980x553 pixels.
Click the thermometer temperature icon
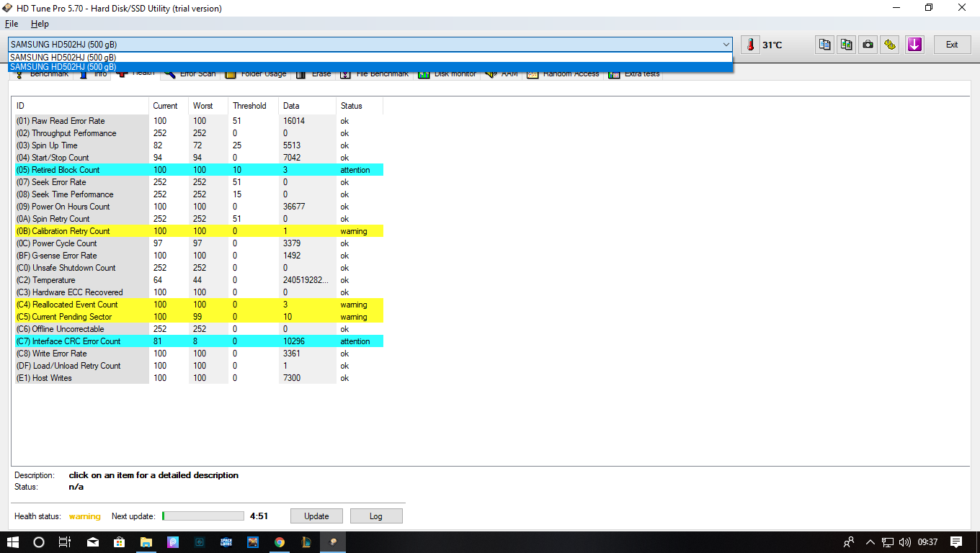(x=750, y=45)
